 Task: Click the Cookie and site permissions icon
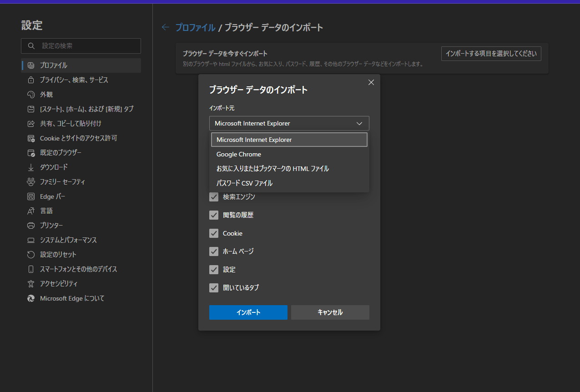click(31, 138)
